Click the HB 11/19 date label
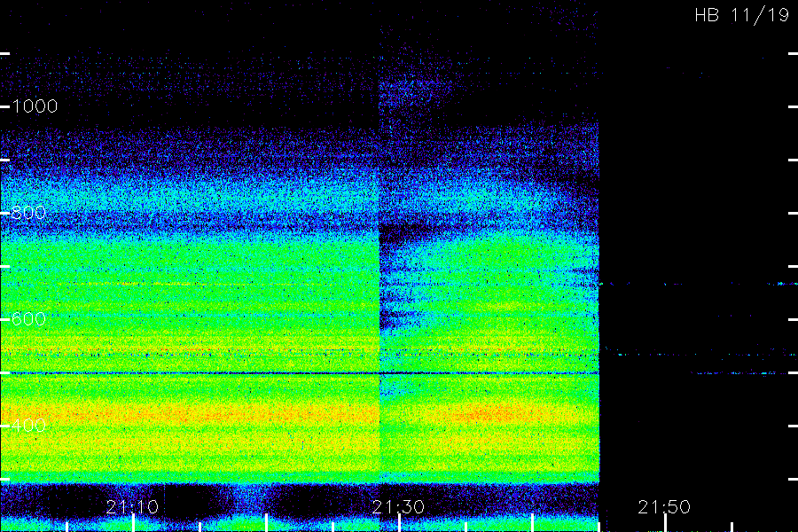Viewport: 798px width, 532px height. point(742,15)
